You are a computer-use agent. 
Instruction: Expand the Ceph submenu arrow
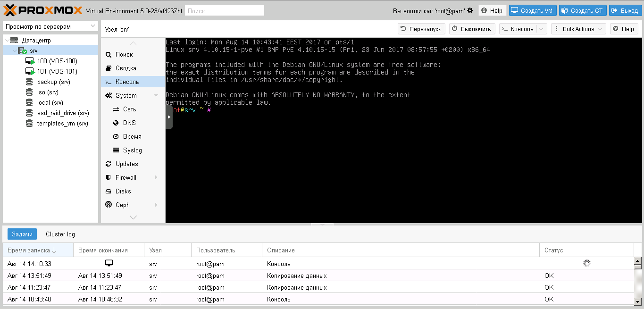tap(156, 205)
